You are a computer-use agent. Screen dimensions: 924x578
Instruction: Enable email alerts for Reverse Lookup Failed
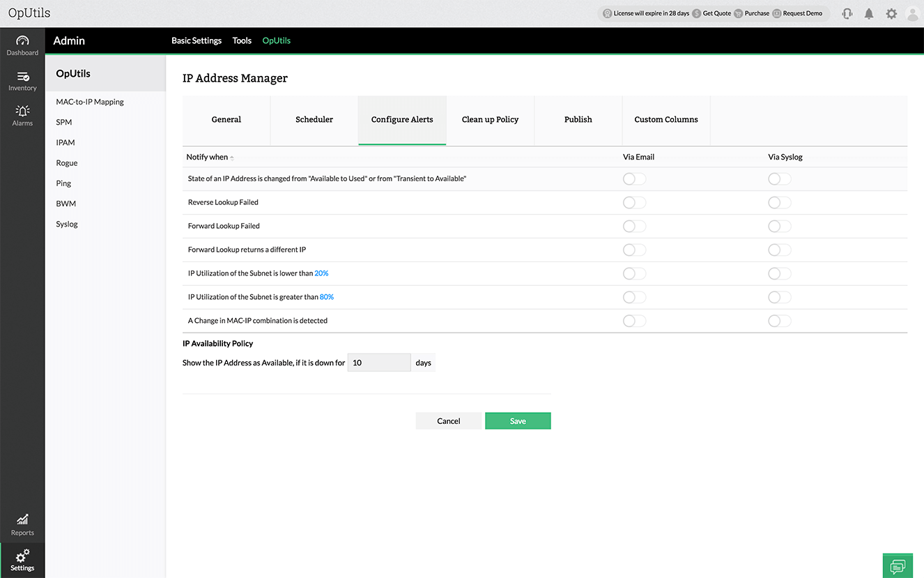(634, 202)
